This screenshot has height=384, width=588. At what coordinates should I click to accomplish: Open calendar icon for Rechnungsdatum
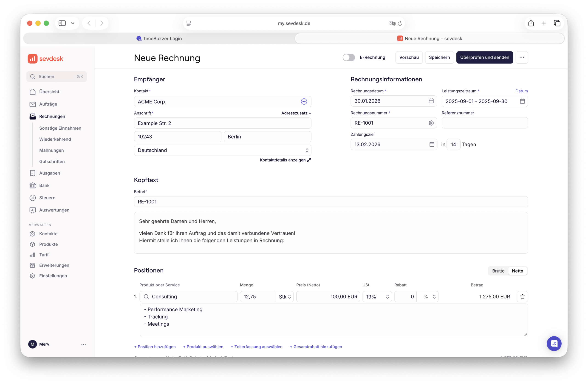pos(431,101)
